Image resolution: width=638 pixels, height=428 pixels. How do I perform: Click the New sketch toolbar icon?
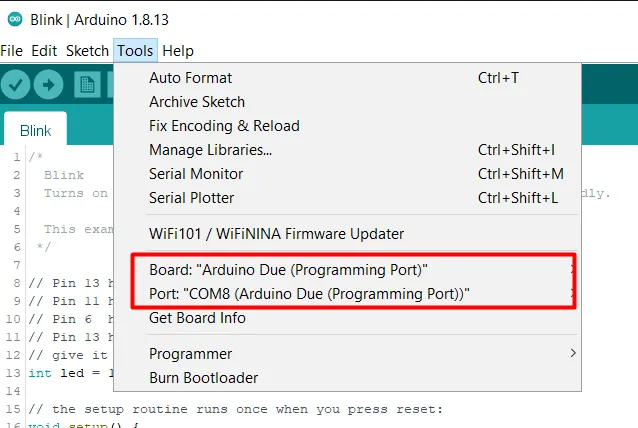(89, 85)
